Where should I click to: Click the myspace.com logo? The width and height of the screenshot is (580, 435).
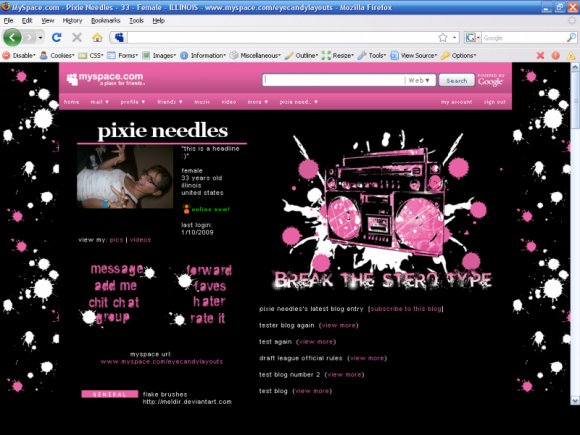(105, 79)
